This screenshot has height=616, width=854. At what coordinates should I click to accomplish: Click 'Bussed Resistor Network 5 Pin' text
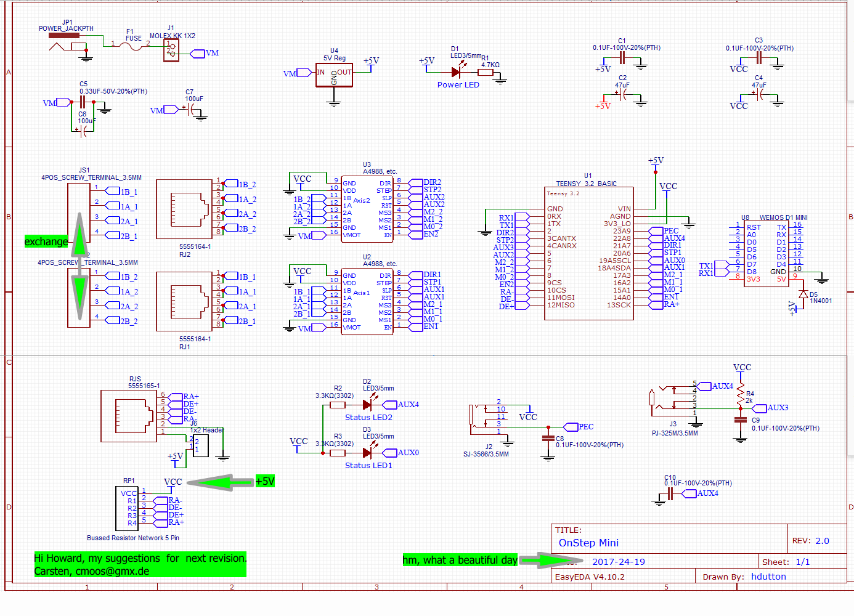tap(133, 538)
